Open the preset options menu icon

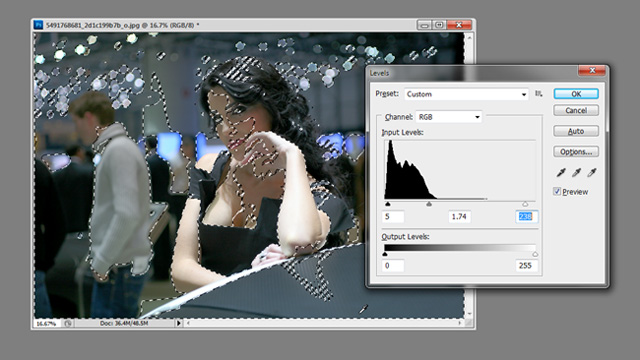point(539,94)
